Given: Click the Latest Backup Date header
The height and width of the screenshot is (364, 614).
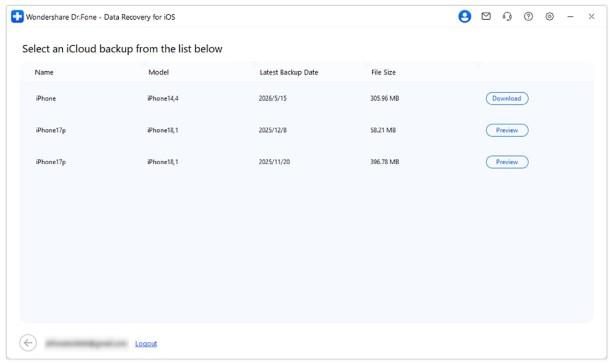Looking at the screenshot, I should (289, 72).
